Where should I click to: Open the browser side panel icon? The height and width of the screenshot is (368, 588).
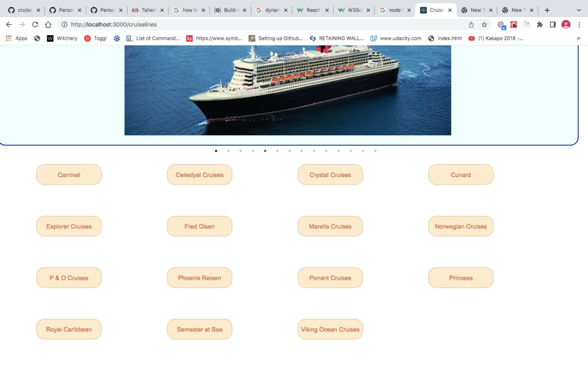point(552,25)
